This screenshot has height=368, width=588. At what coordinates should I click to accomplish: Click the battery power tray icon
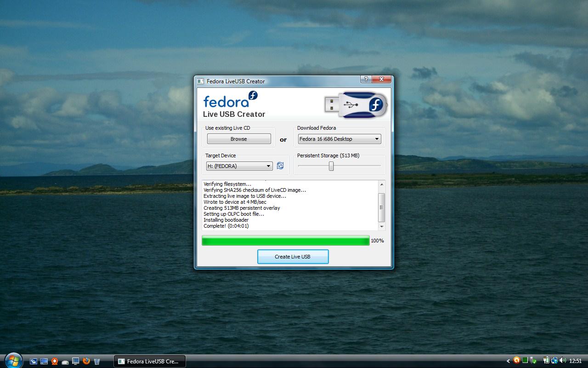pyautogui.click(x=546, y=361)
